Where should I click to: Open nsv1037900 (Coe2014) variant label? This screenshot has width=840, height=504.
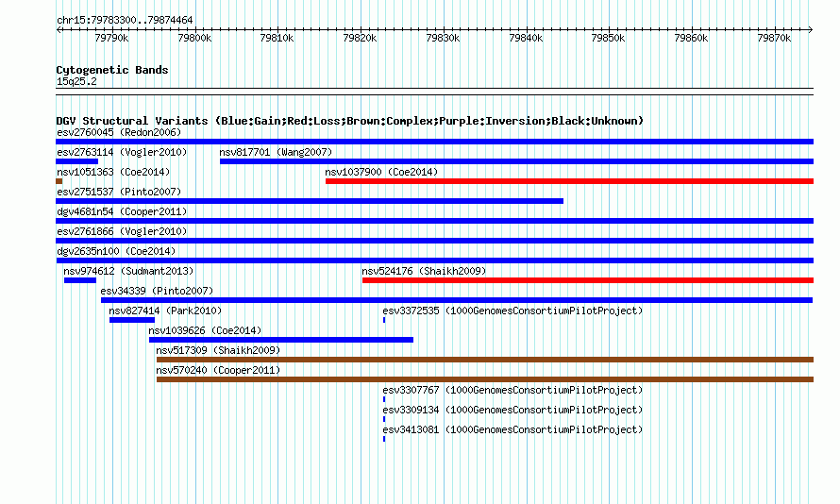(x=381, y=172)
